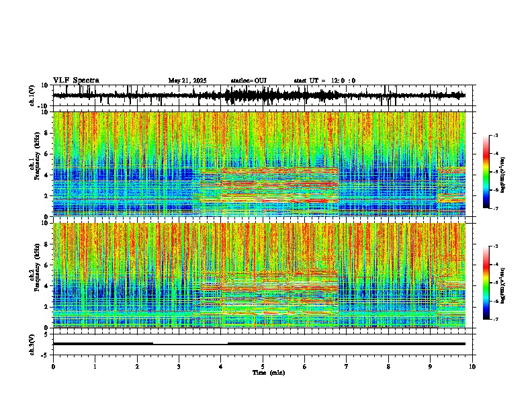532x411 pixels.
Task: Click the "-3" label on ch.2 color bar
Action: click(x=495, y=246)
